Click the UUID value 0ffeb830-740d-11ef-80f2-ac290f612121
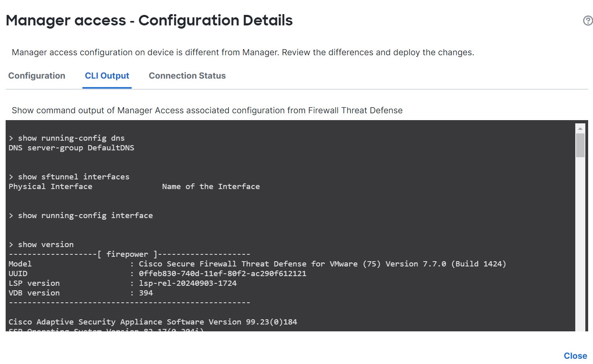This screenshot has height=364, width=593. click(x=223, y=274)
